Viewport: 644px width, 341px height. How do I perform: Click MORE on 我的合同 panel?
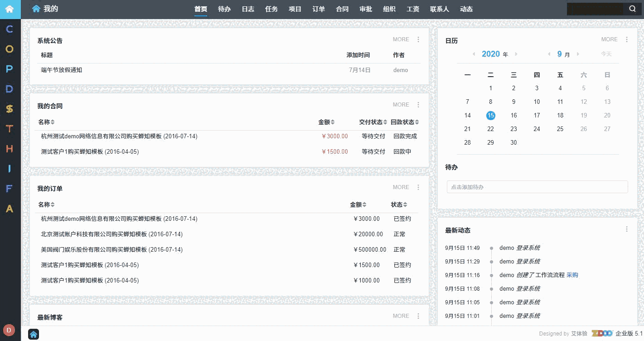pos(401,104)
